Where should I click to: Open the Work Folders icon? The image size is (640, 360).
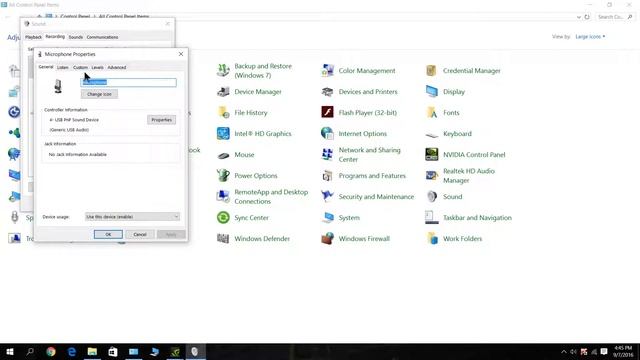pyautogui.click(x=432, y=238)
